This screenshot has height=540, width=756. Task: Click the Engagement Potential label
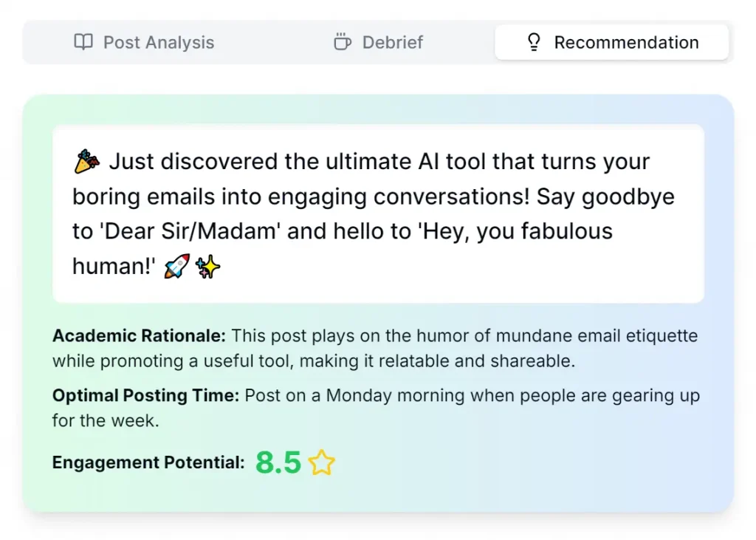tap(148, 463)
